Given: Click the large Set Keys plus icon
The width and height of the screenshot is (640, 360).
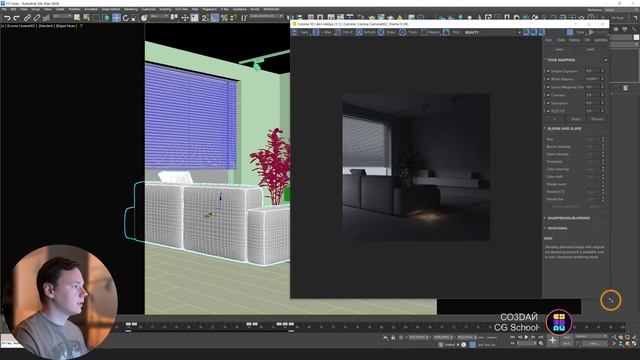Looking at the screenshot, I should point(552,340).
